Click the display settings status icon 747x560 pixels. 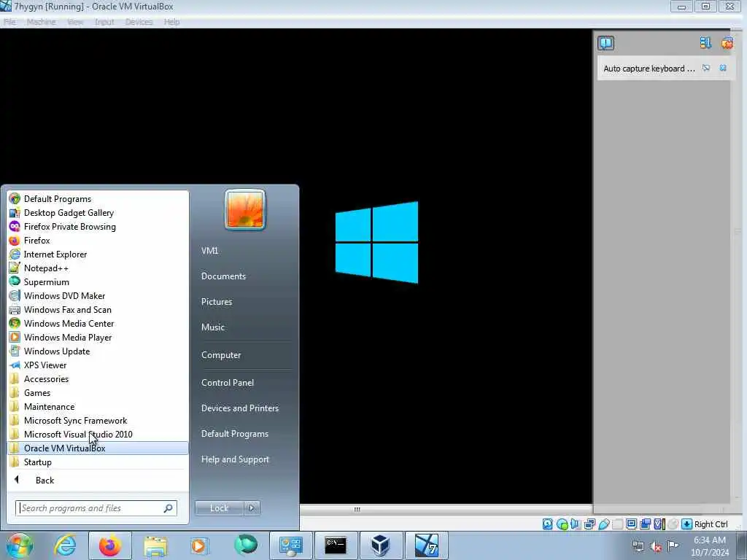[631, 524]
